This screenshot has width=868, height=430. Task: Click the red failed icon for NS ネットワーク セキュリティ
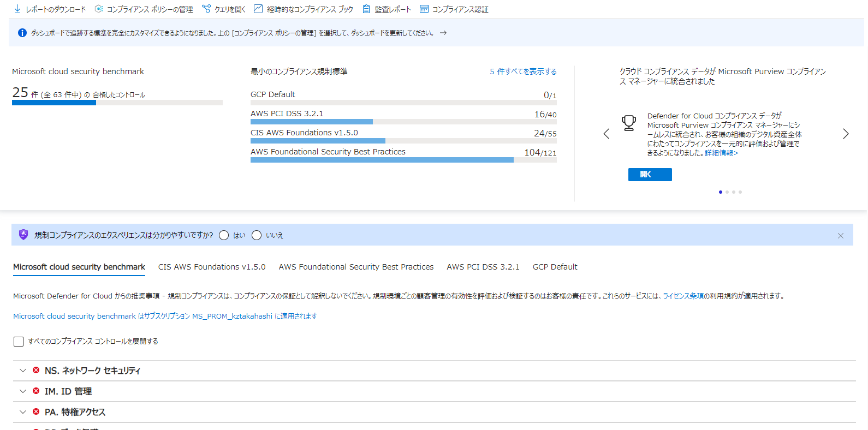(36, 370)
